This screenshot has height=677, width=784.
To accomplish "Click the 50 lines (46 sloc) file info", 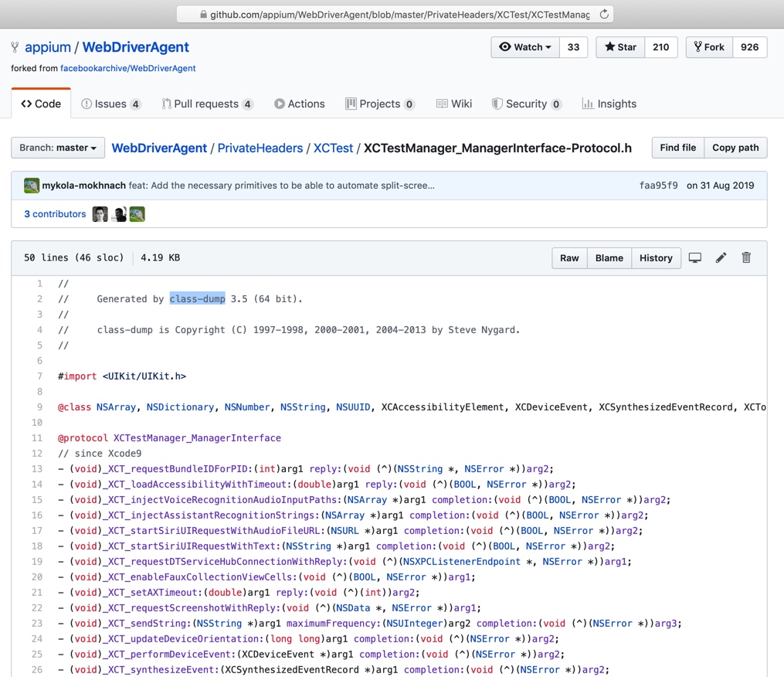I will point(74,257).
